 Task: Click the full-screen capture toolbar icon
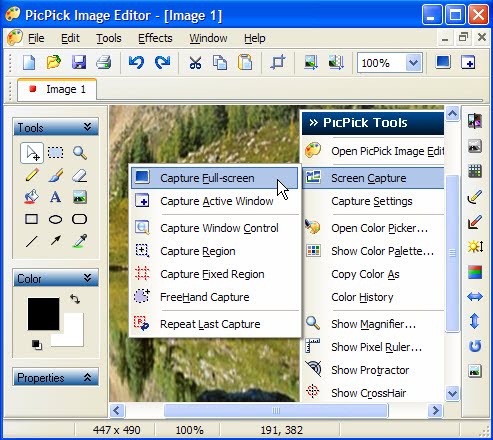click(443, 62)
